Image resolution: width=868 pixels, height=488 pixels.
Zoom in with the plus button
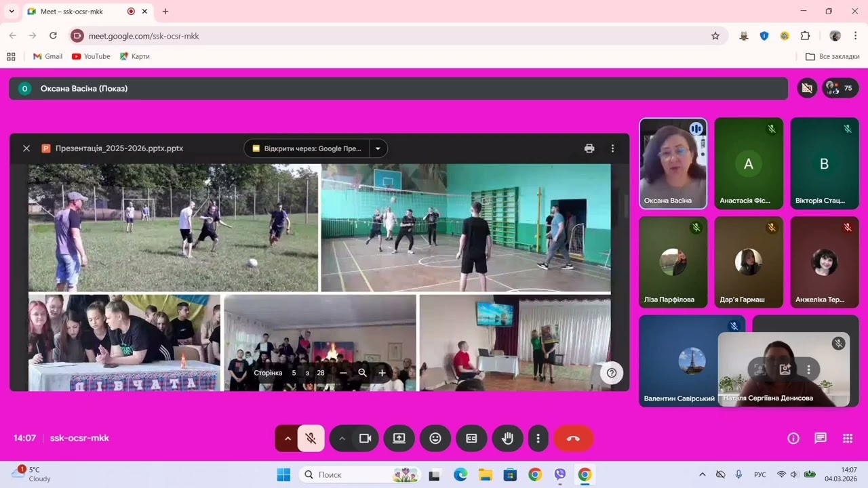[x=382, y=373]
